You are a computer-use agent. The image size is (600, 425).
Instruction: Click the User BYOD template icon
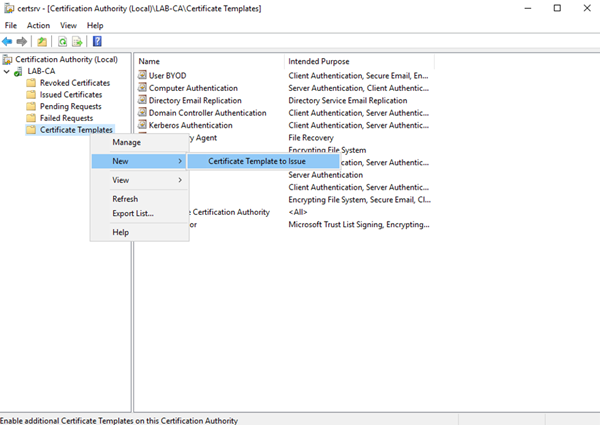click(x=142, y=76)
